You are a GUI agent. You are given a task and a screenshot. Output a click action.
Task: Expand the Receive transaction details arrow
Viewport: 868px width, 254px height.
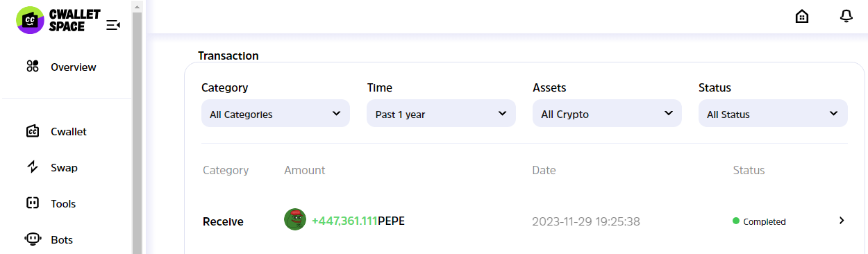(842, 221)
